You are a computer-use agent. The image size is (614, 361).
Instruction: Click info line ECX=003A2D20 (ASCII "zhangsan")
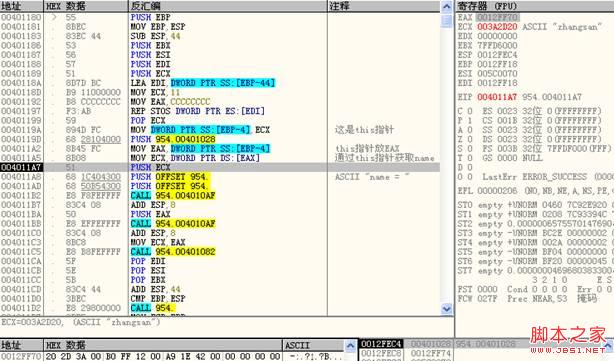point(81,322)
